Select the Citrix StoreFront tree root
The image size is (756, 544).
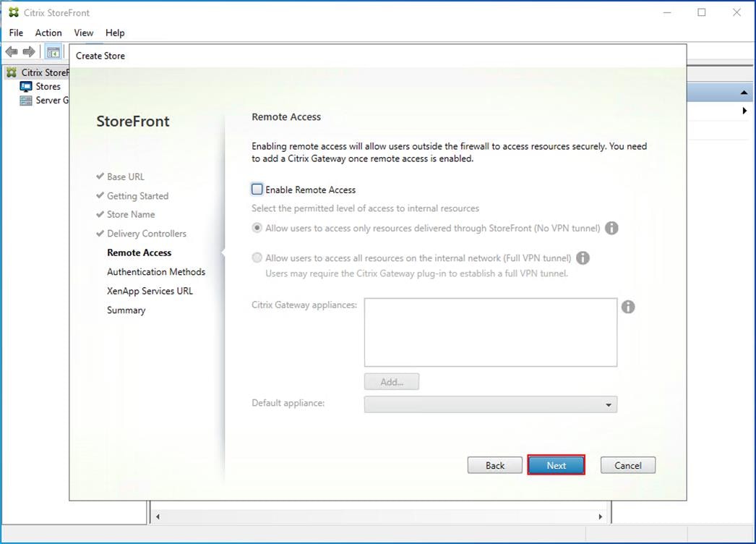click(x=45, y=72)
